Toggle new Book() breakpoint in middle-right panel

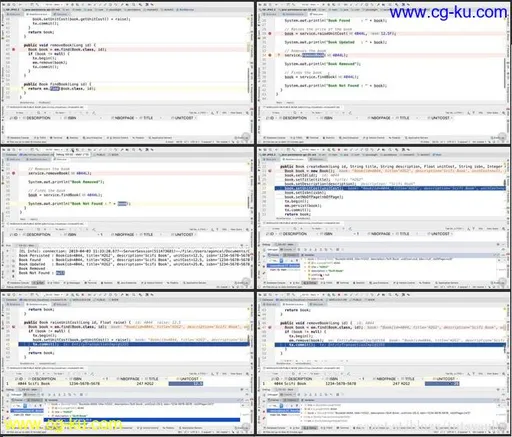pyautogui.click(x=270, y=171)
